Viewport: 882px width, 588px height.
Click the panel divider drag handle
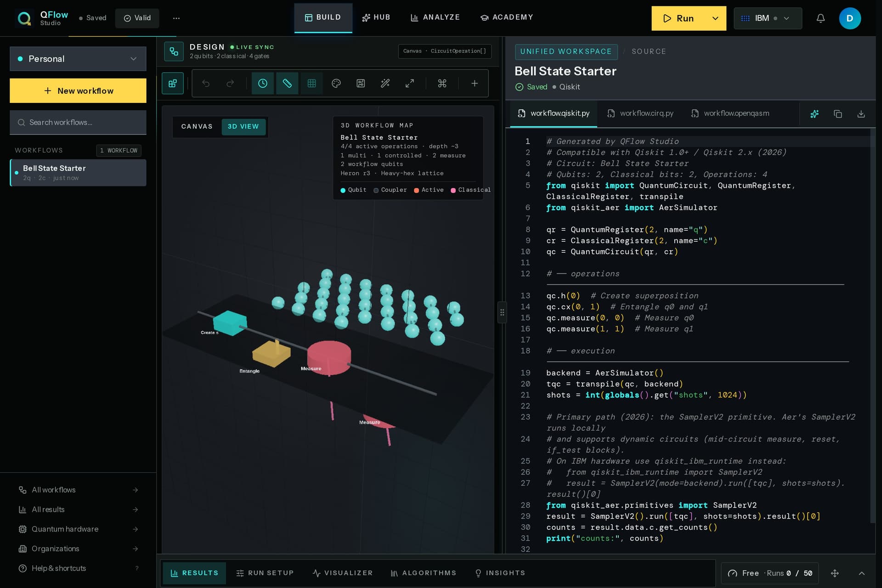[502, 312]
